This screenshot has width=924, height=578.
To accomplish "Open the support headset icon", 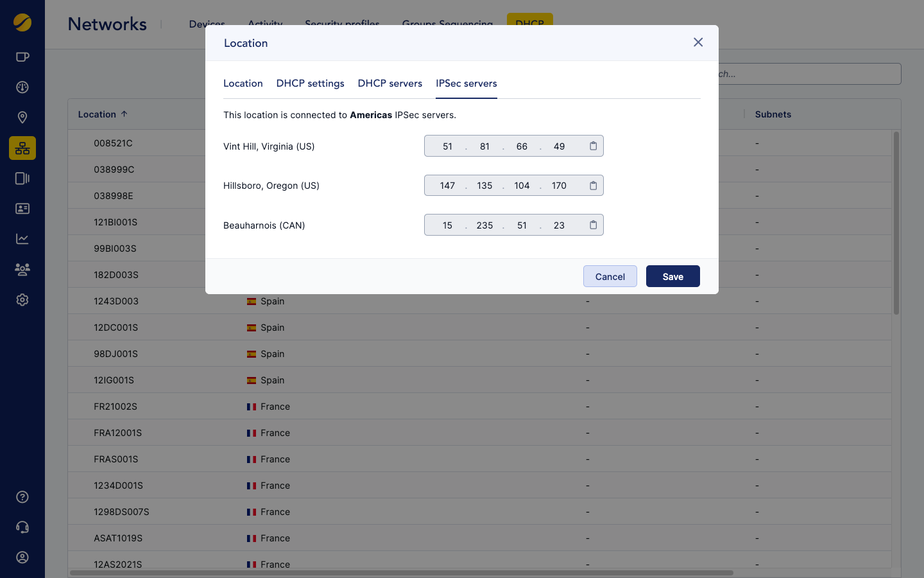I will point(22,527).
